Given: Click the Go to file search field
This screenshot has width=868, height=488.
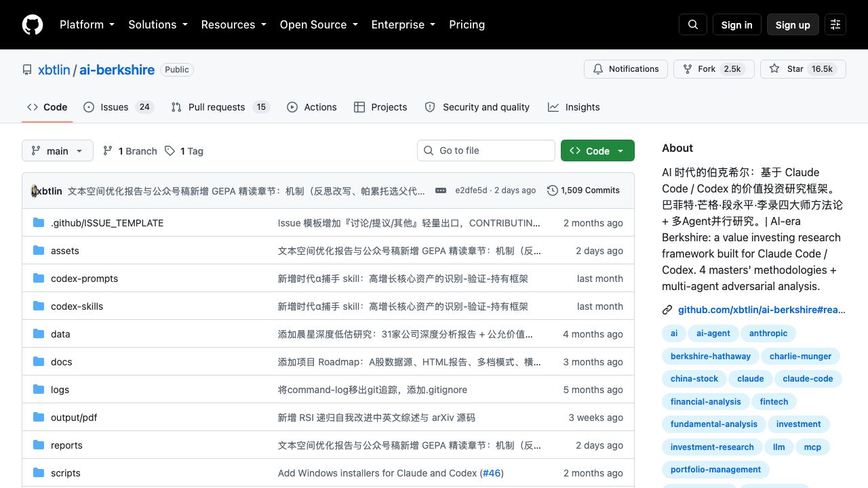Looking at the screenshot, I should click(x=486, y=150).
